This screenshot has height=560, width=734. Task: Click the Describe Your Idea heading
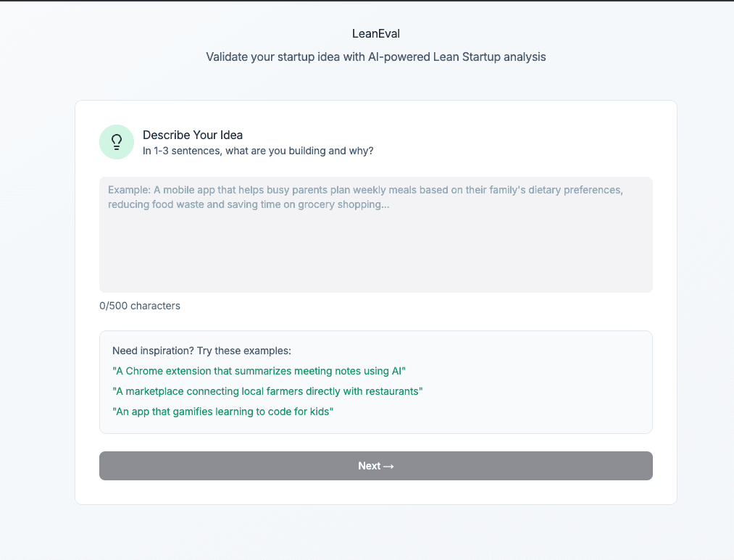[193, 135]
